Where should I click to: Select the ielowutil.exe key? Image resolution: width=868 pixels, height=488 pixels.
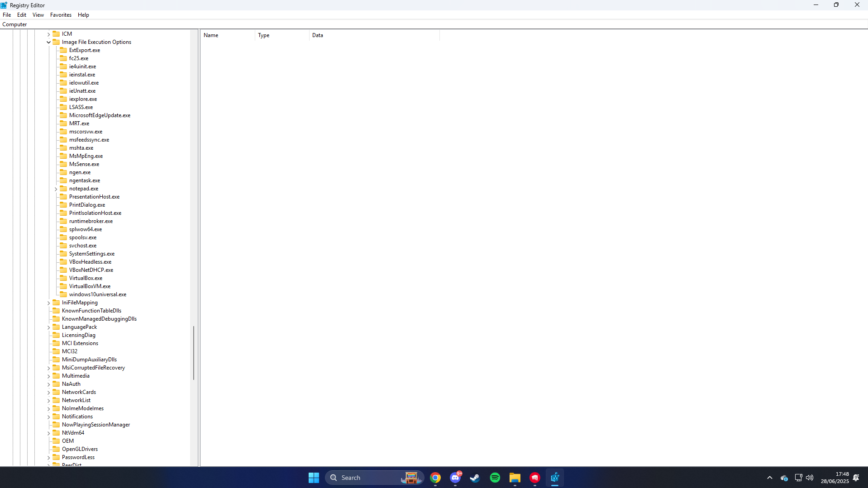coord(84,83)
